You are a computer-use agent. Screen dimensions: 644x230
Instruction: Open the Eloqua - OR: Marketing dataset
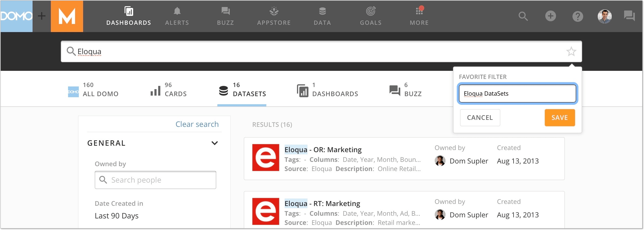tap(323, 149)
